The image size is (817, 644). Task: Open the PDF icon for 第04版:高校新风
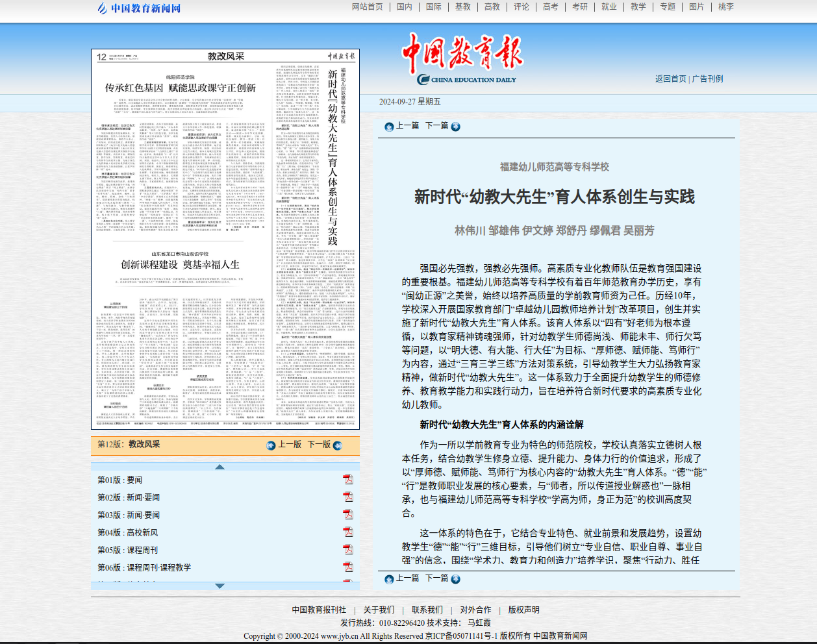coord(348,530)
